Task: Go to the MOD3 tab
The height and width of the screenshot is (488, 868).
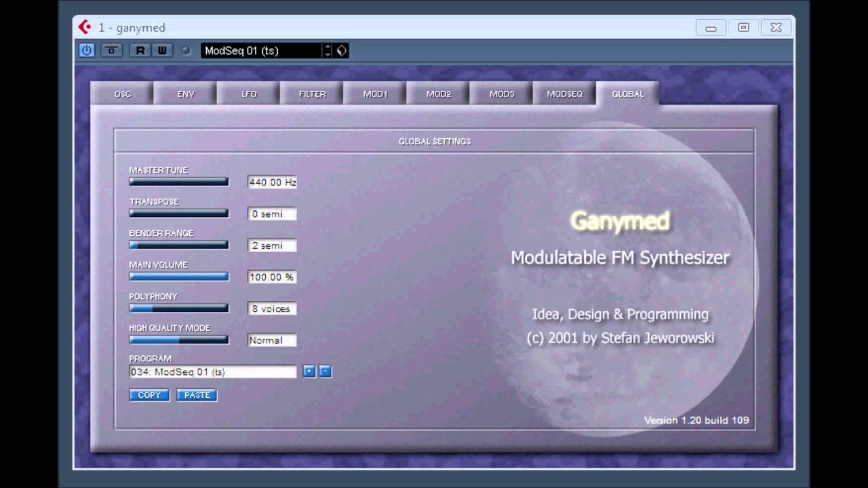Action: 502,94
